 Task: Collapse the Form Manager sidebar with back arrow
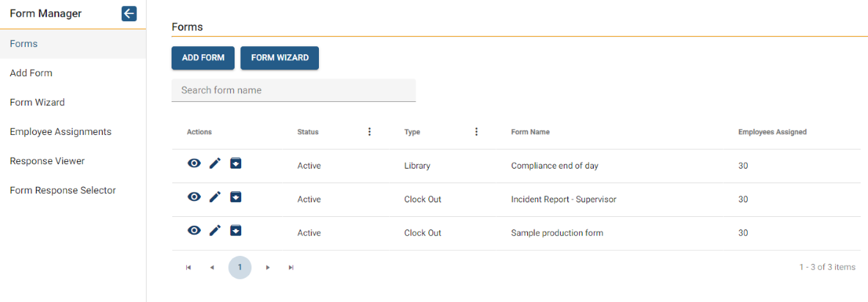point(129,14)
